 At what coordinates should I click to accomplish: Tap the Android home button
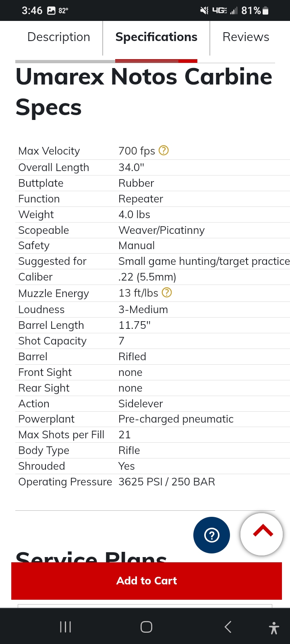click(x=146, y=627)
